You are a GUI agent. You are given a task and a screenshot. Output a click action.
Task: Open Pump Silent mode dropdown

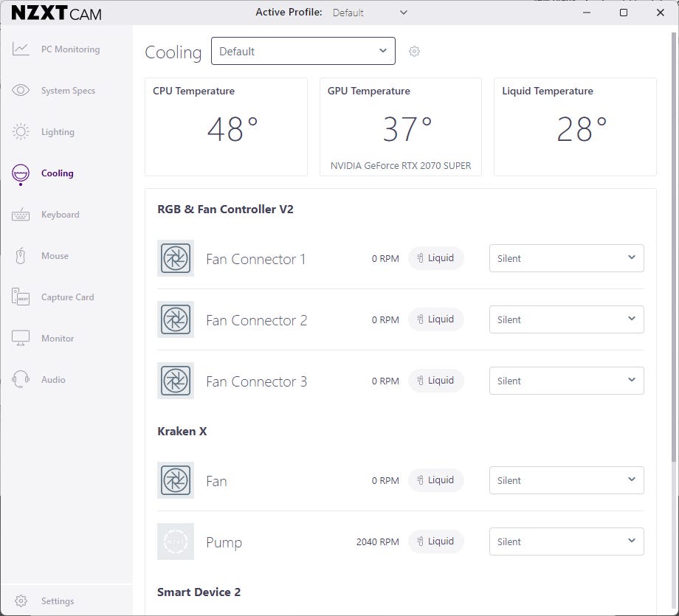pos(566,541)
